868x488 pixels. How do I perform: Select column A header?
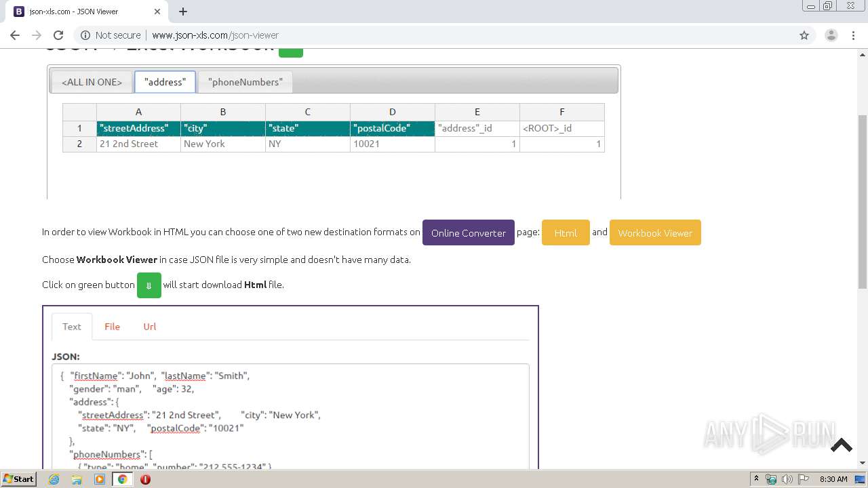pos(138,112)
